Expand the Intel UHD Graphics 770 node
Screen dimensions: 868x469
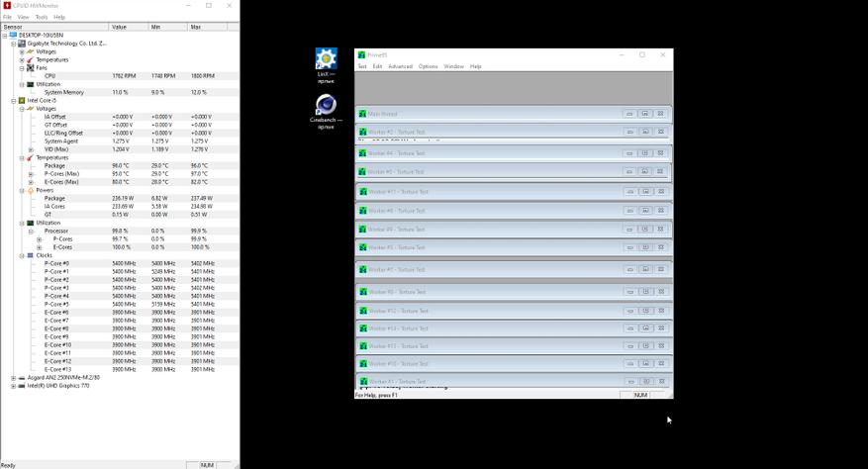point(13,386)
